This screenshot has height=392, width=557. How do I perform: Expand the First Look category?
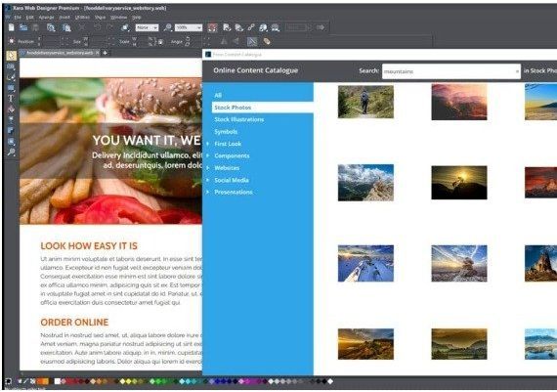(x=208, y=144)
